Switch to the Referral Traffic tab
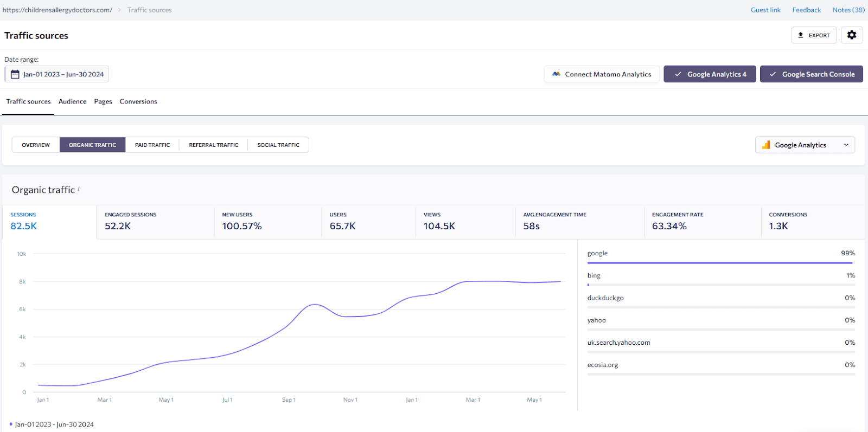868x432 pixels. click(x=213, y=145)
